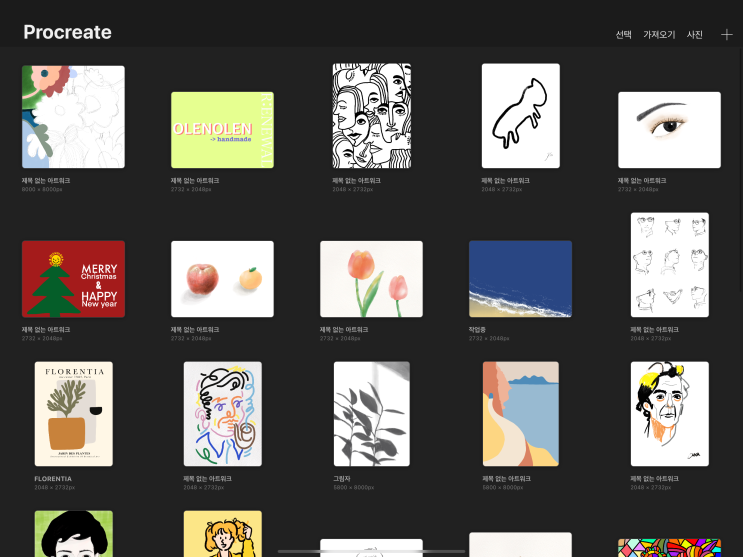Open the black cat line drawing
This screenshot has width=743, height=557.
tap(521, 116)
